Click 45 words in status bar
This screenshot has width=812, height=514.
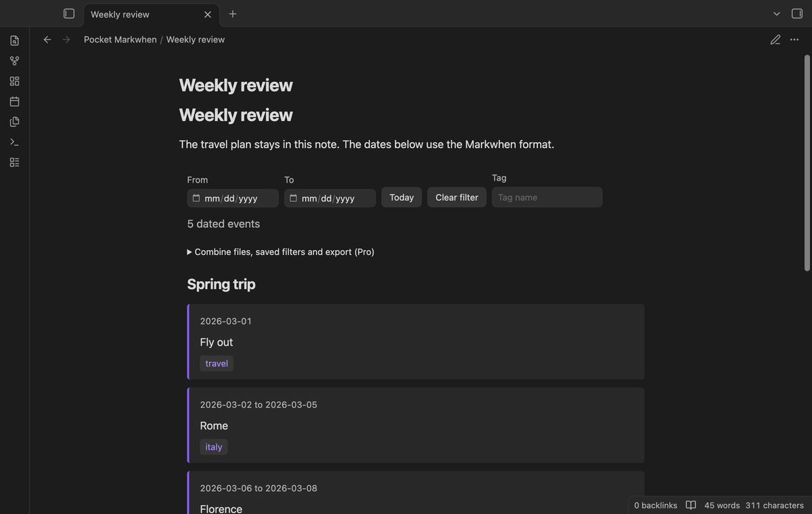tap(722, 505)
